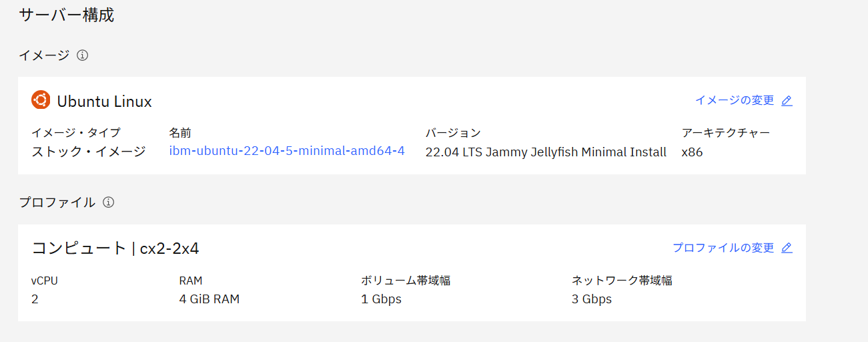868x342 pixels.
Task: Click the info icon beside プロファイル
Action: 109,202
